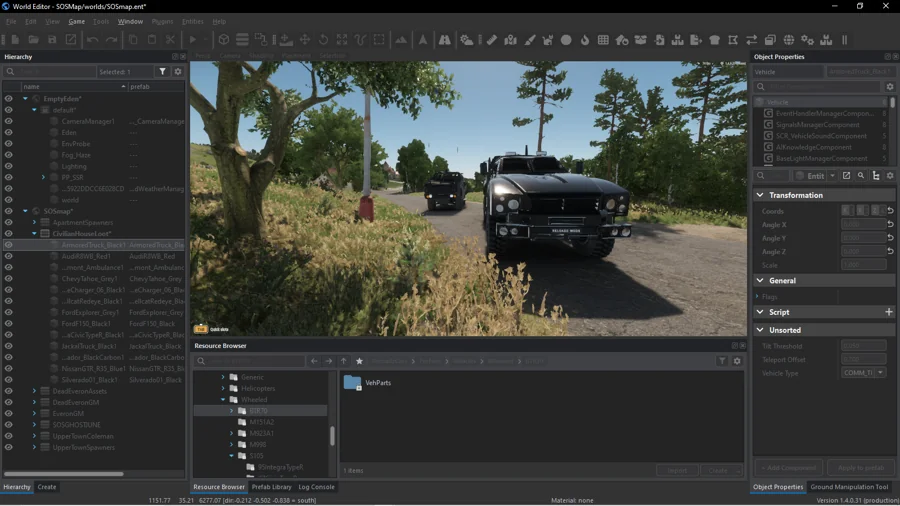This screenshot has width=900, height=506.
Task: Toggle visibility eye for ArmoredTruck_Black1
Action: click(x=9, y=245)
